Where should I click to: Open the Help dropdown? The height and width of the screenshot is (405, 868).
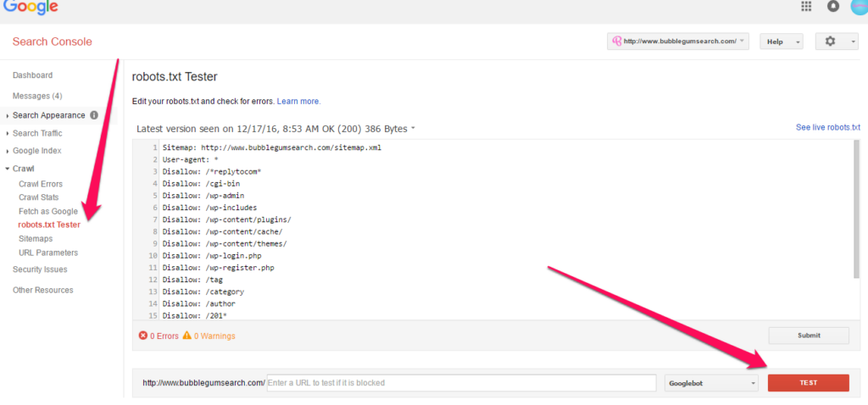coord(781,42)
